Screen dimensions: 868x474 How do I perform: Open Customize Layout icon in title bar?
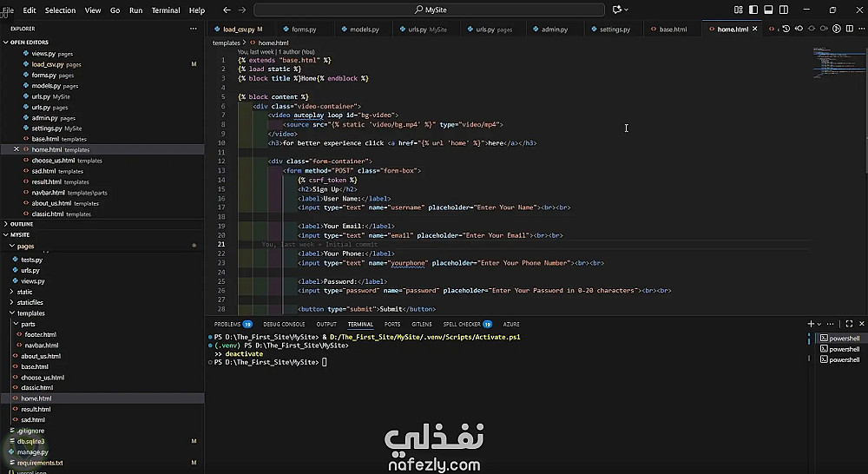739,10
